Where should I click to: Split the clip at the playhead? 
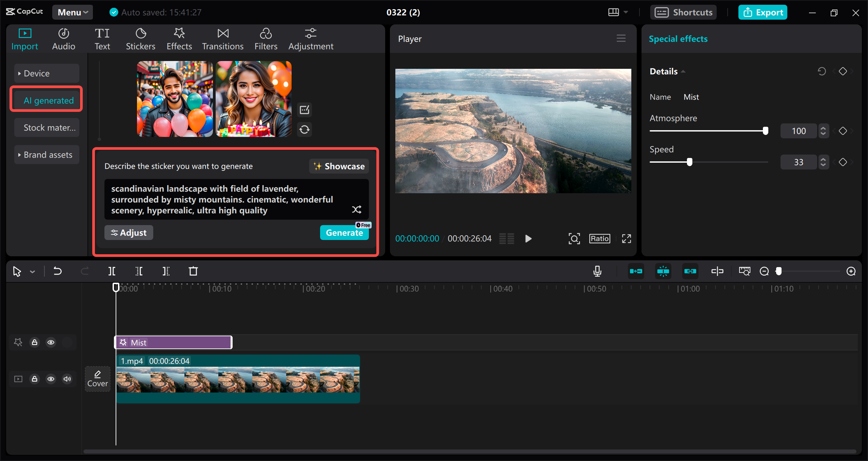(112, 271)
